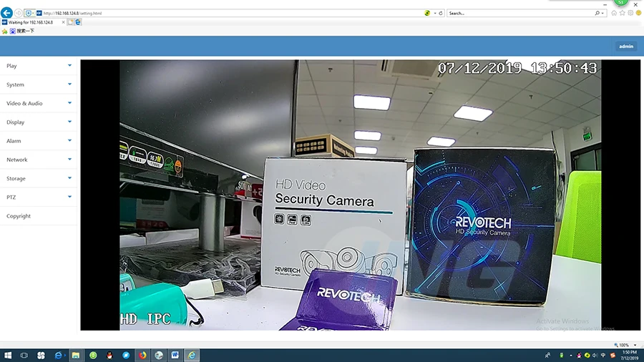Open the Video & Audio menu
The height and width of the screenshot is (362, 644).
pos(24,104)
